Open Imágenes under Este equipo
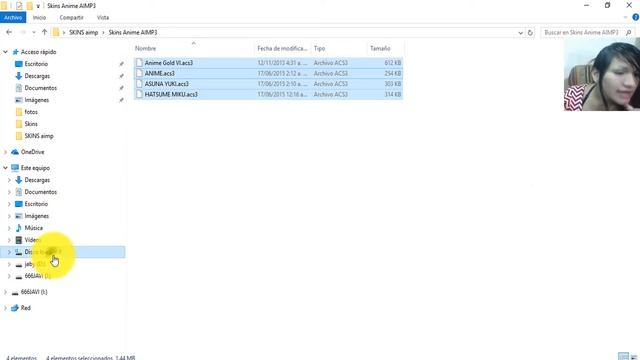The height and width of the screenshot is (360, 640). pos(36,216)
